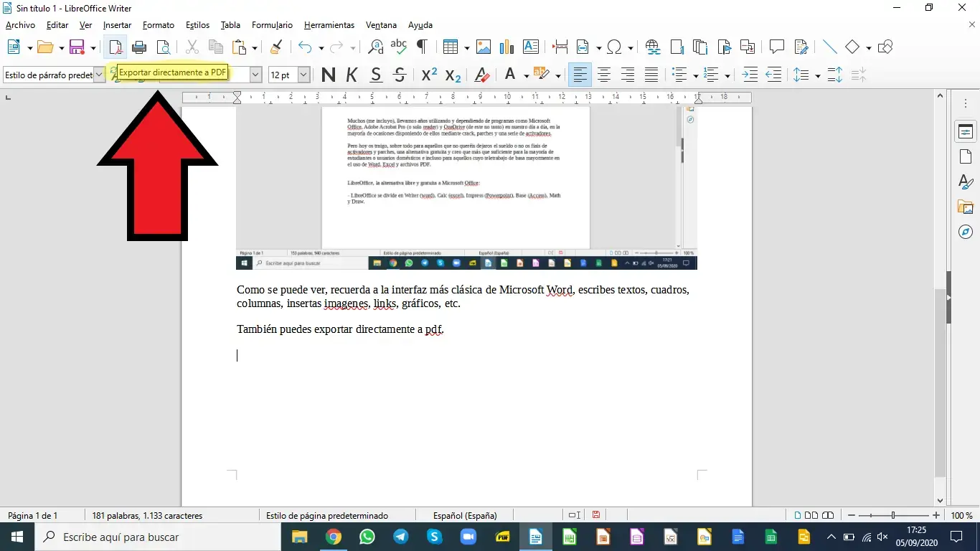Click the New document icon
This screenshot has width=980, height=551.
coord(14,47)
